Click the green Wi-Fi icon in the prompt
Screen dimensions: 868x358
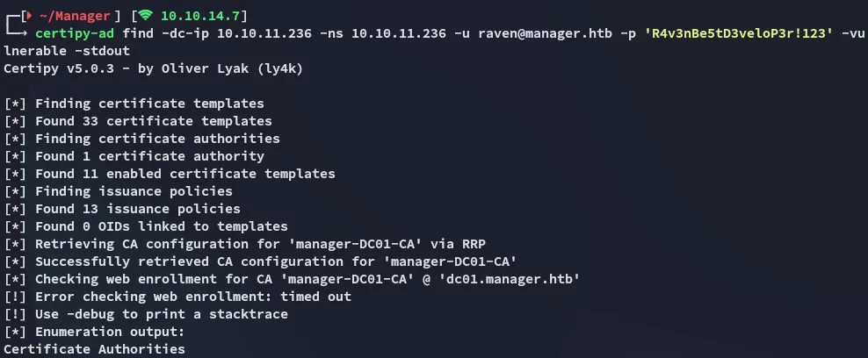point(144,16)
